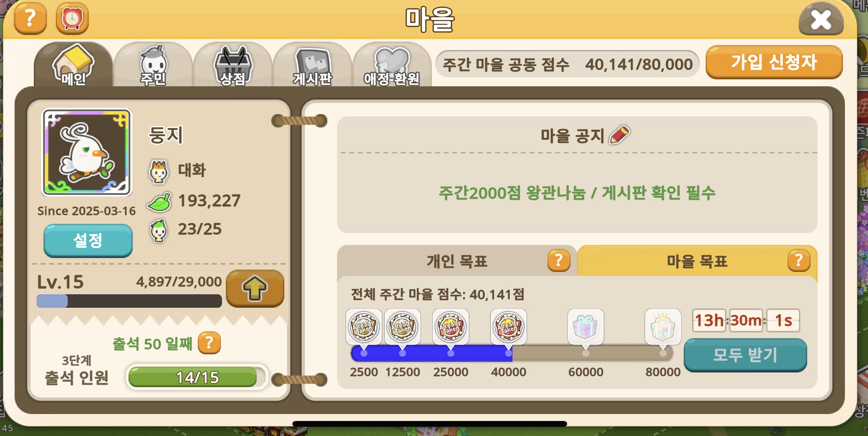868x436 pixels.
Task: Click the level-up arrow button
Action: coord(255,288)
